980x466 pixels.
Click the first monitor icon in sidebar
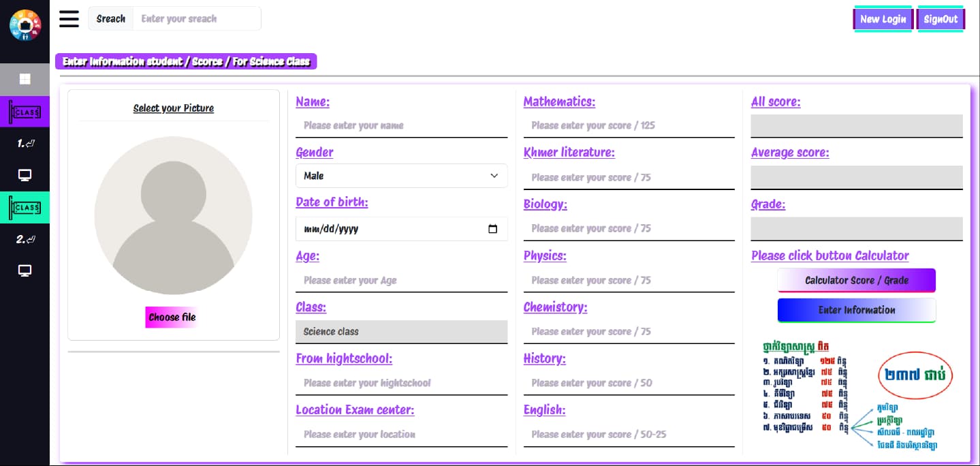point(25,176)
